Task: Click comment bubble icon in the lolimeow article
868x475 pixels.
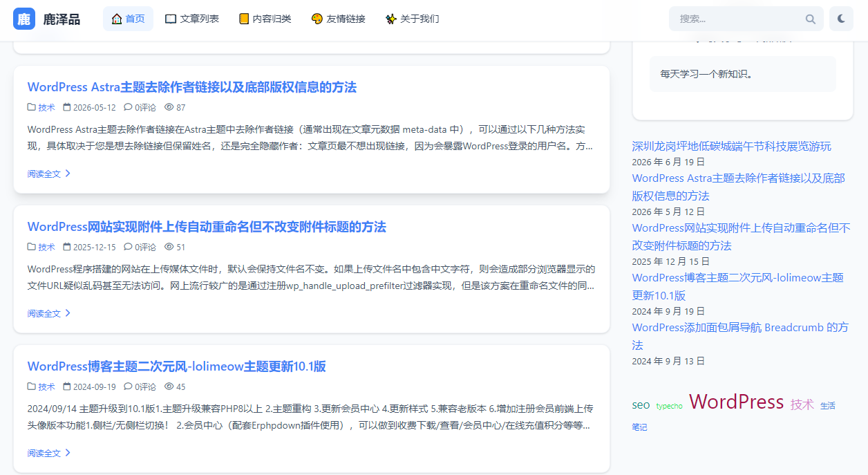Action: click(x=128, y=386)
